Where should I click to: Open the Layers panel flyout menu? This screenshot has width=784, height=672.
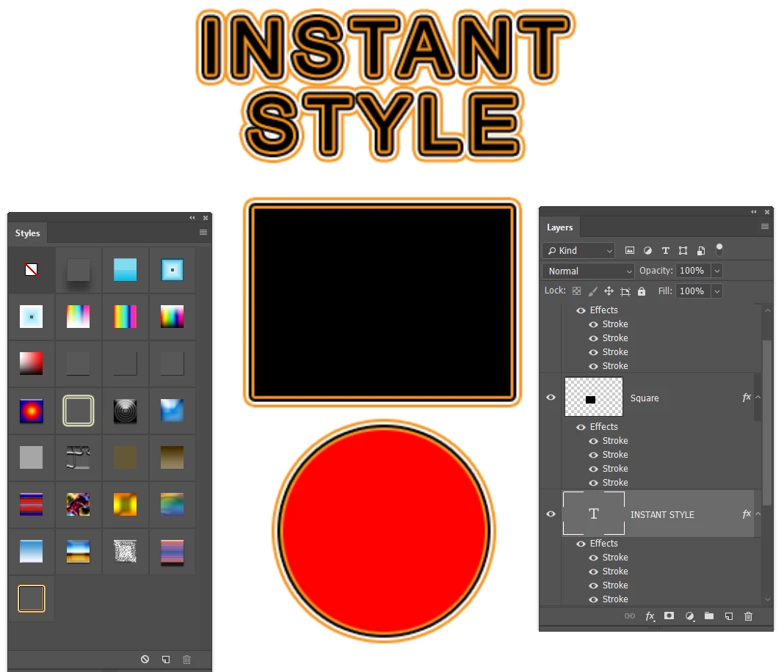tap(764, 227)
